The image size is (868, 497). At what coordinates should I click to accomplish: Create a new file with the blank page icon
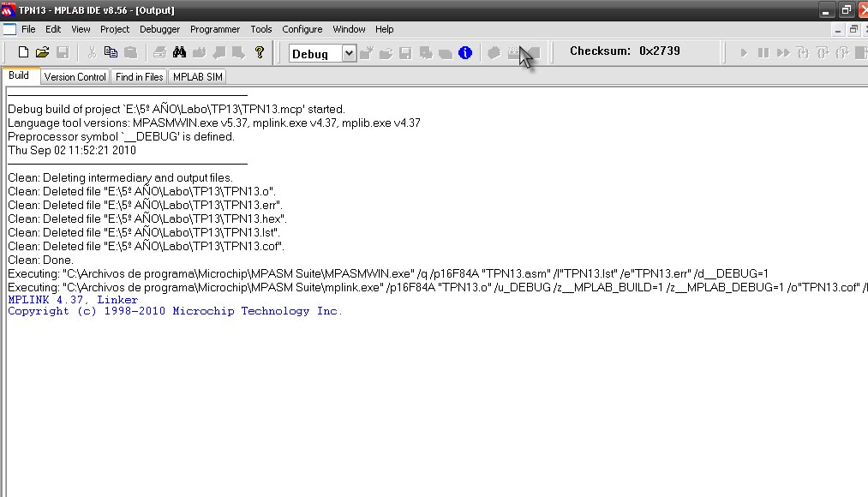click(22, 52)
